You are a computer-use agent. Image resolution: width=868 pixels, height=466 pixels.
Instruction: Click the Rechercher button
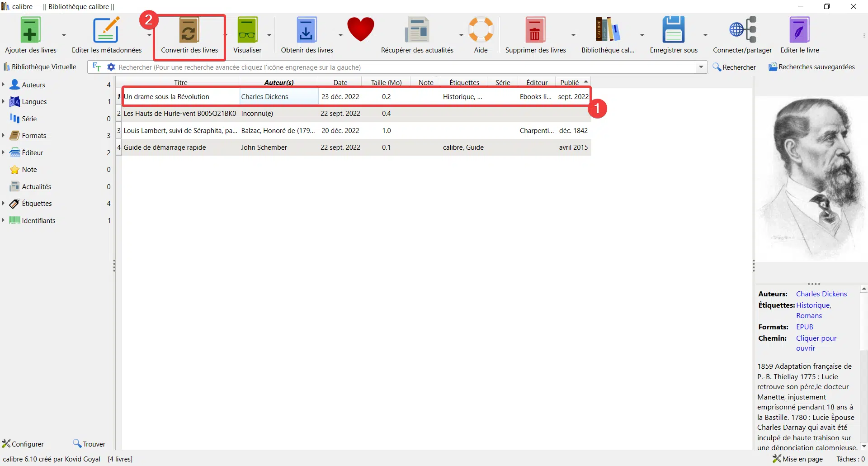click(734, 67)
